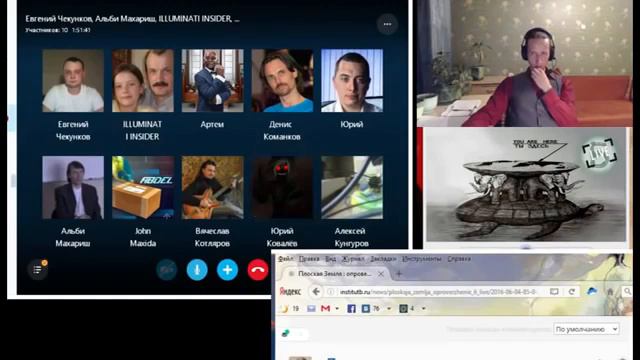The width and height of the screenshot is (640, 360).
Task: Open the Журнал menu in browser
Action: tap(353, 259)
